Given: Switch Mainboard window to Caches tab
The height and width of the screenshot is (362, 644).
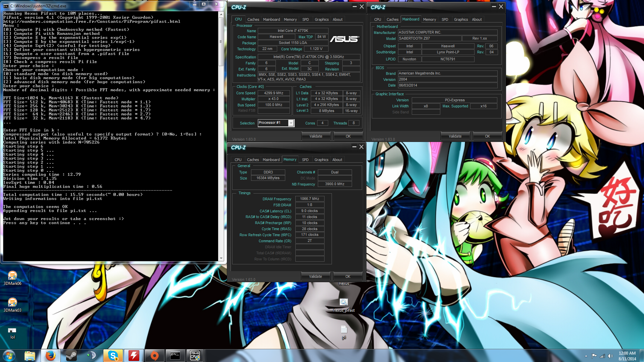Looking at the screenshot, I should coord(392,19).
